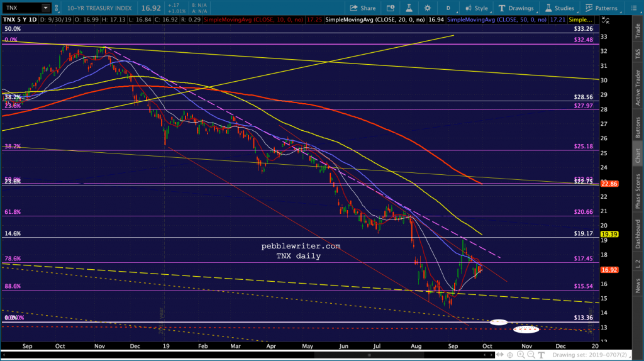This screenshot has height=361, width=644.
Task: Click the flask icon beside the gear
Action: [409, 8]
